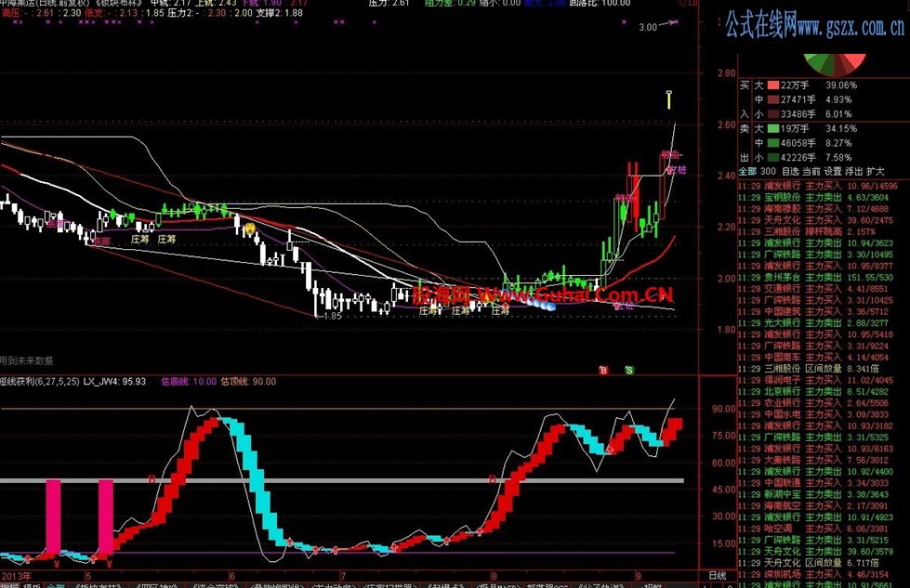Click the large sell-order green color swatch
The image size is (910, 588).
773,129
